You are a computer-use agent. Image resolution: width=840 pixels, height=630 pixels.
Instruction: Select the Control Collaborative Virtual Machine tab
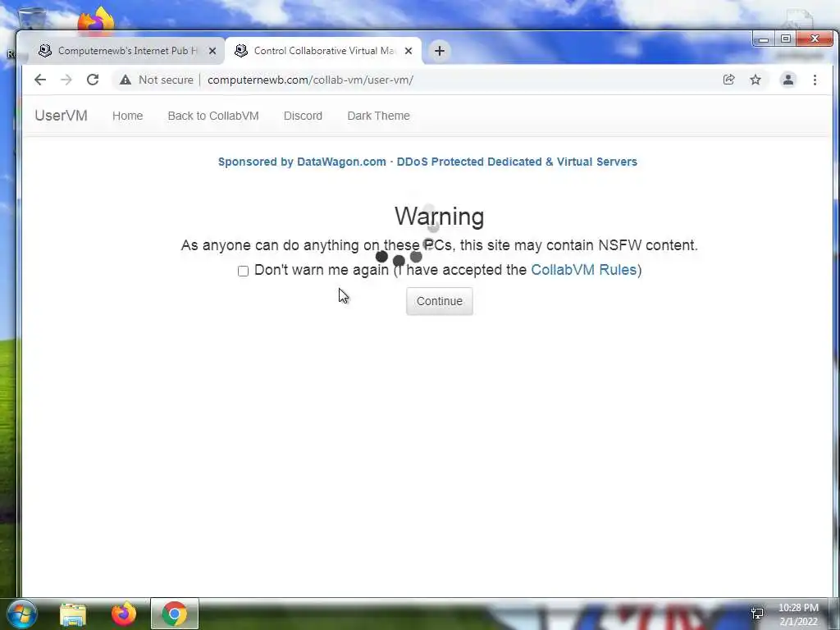322,51
